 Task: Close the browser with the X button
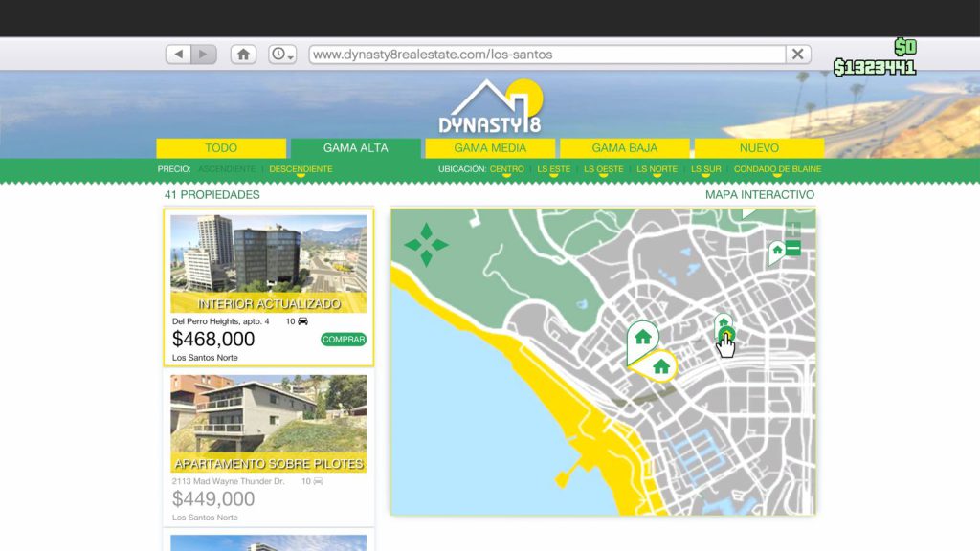tap(798, 55)
